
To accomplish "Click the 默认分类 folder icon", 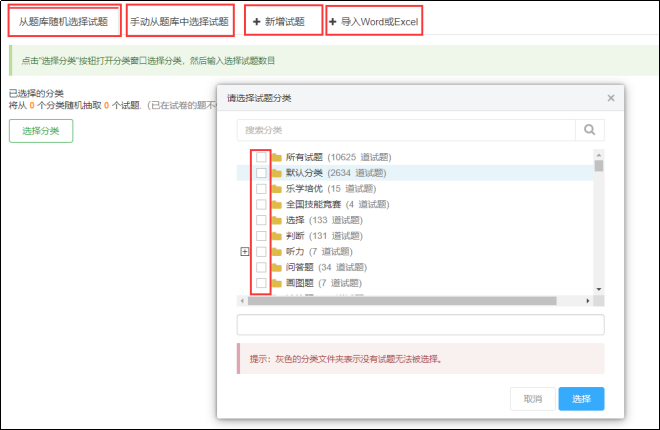I will [277, 173].
